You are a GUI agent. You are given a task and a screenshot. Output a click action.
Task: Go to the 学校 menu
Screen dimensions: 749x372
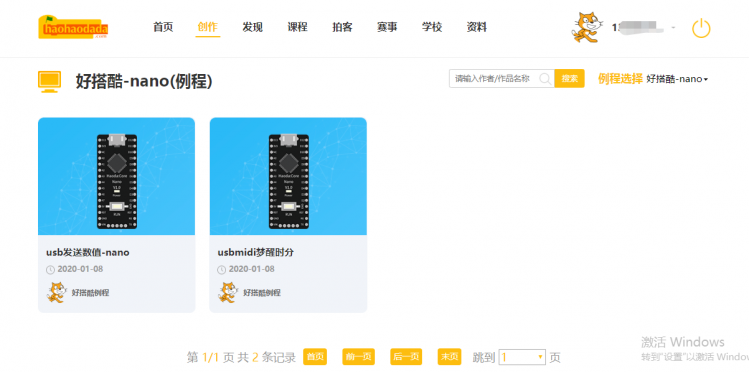tap(432, 27)
